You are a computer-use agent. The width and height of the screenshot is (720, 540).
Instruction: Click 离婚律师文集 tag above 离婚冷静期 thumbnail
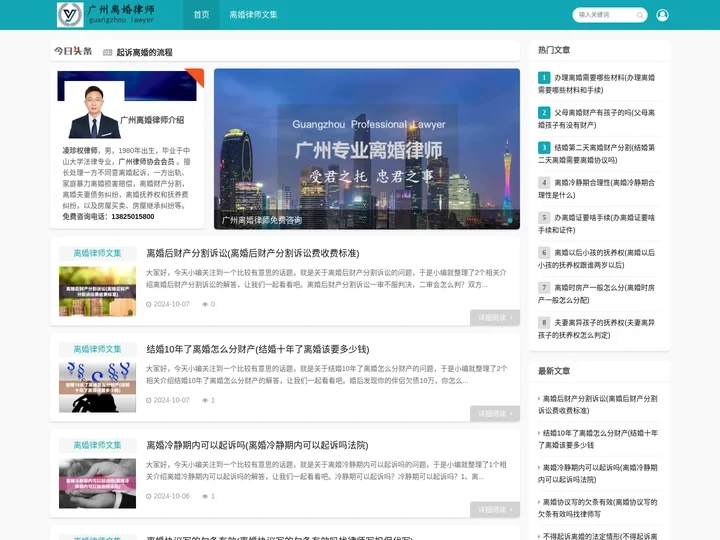tap(97, 445)
